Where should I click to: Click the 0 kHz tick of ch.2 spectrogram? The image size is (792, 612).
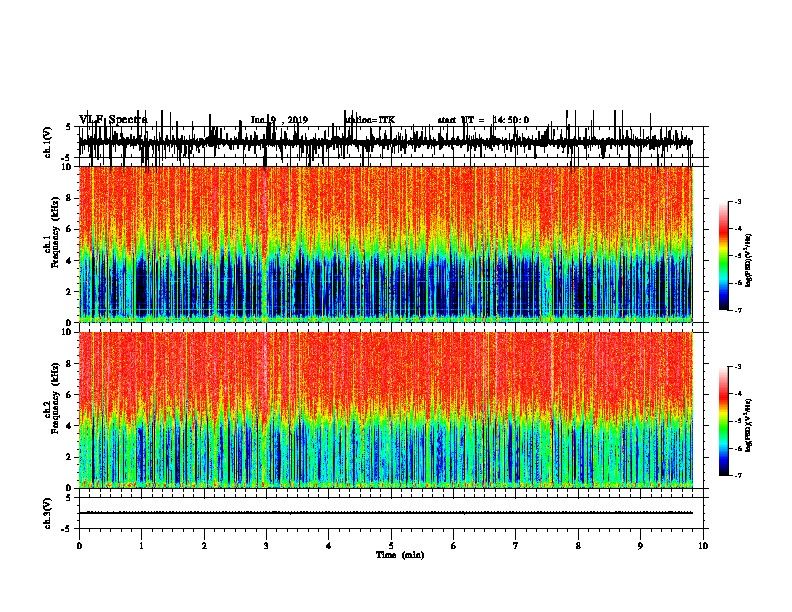click(x=69, y=488)
